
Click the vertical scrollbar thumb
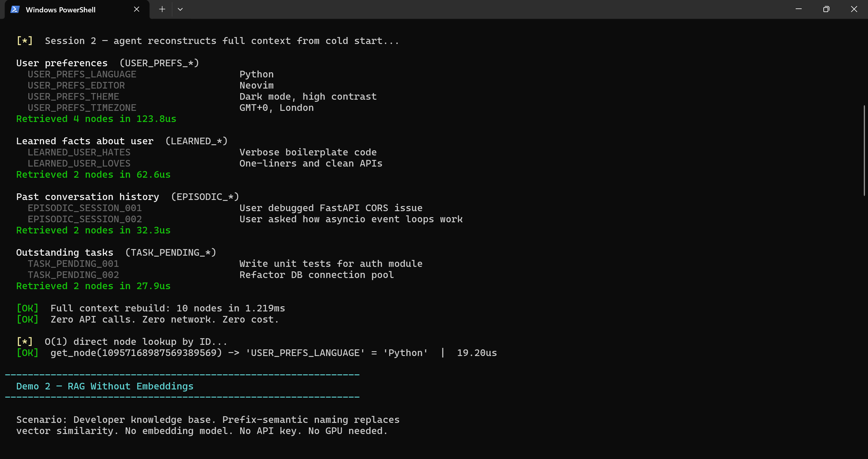[x=864, y=150]
